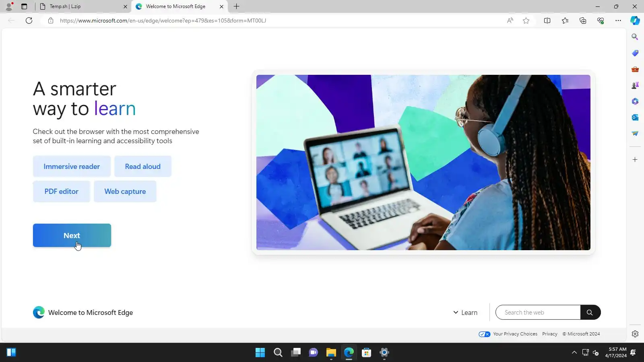644x362 pixels.
Task: Open Drop in the sidebar
Action: (635, 134)
